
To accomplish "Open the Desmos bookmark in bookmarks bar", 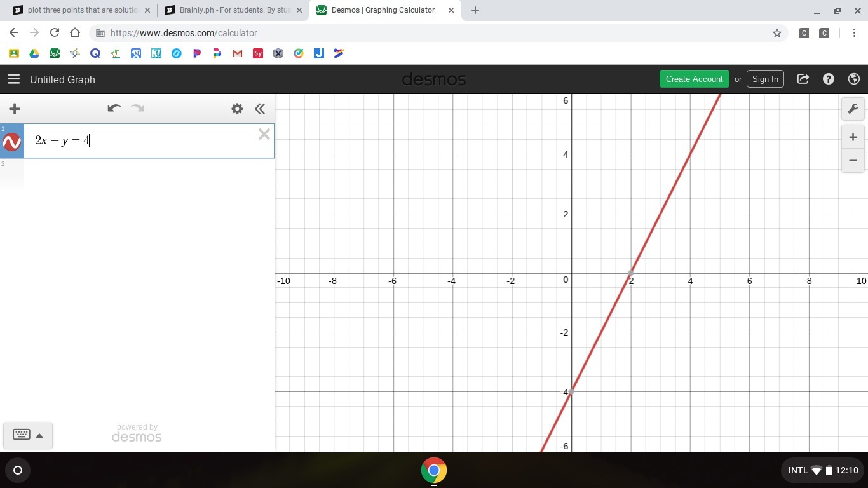I will (x=55, y=53).
